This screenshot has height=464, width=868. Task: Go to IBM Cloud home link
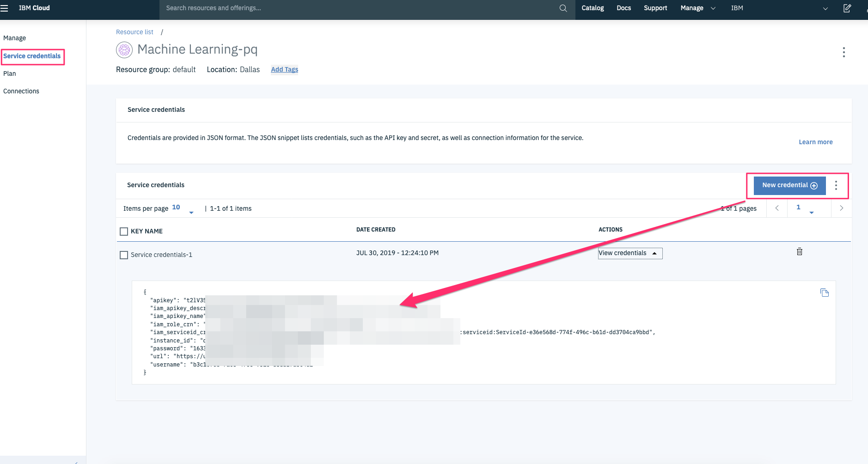pos(34,8)
